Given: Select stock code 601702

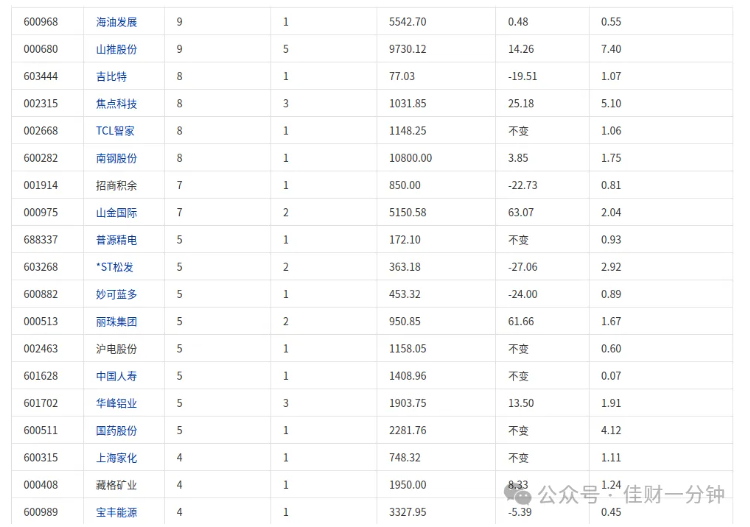Looking at the screenshot, I should [41, 404].
